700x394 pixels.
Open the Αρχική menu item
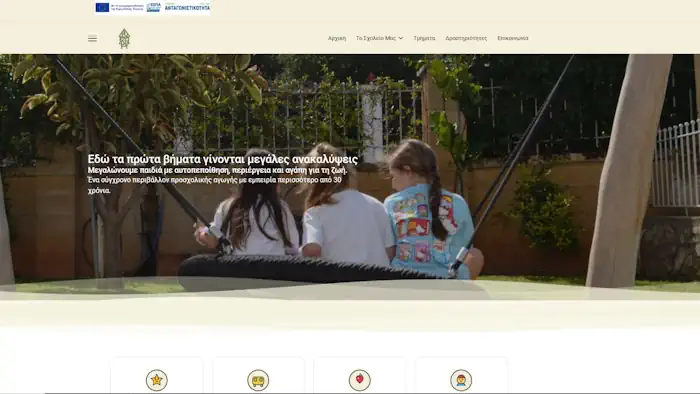tap(337, 38)
